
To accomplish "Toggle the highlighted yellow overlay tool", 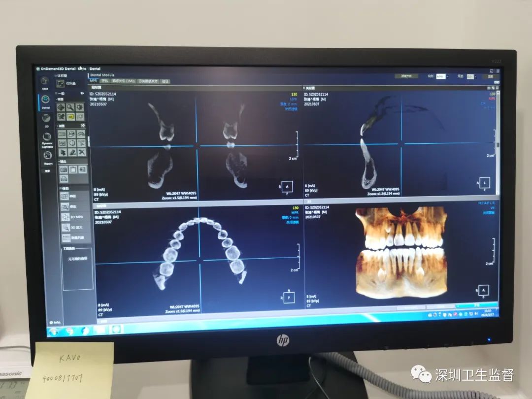I will tap(70, 117).
